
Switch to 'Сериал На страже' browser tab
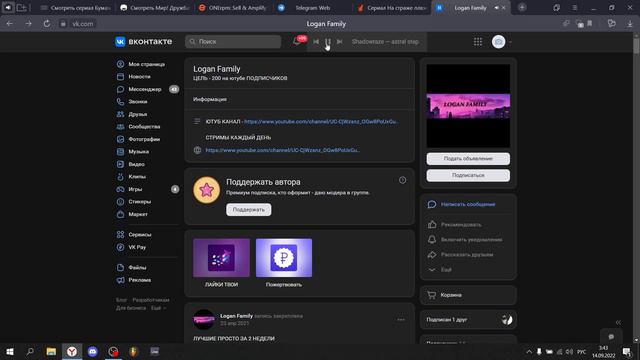(391, 8)
